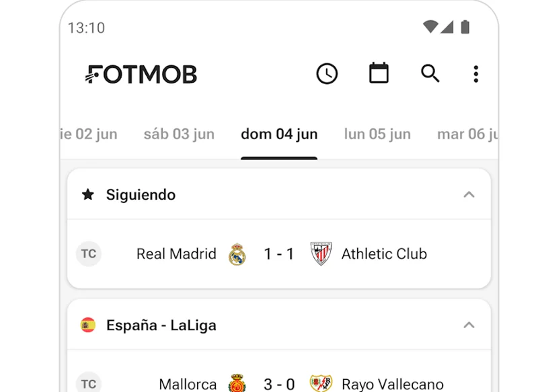
Task: Open the Real Madrid 1 - 1 match
Action: [x=279, y=254]
